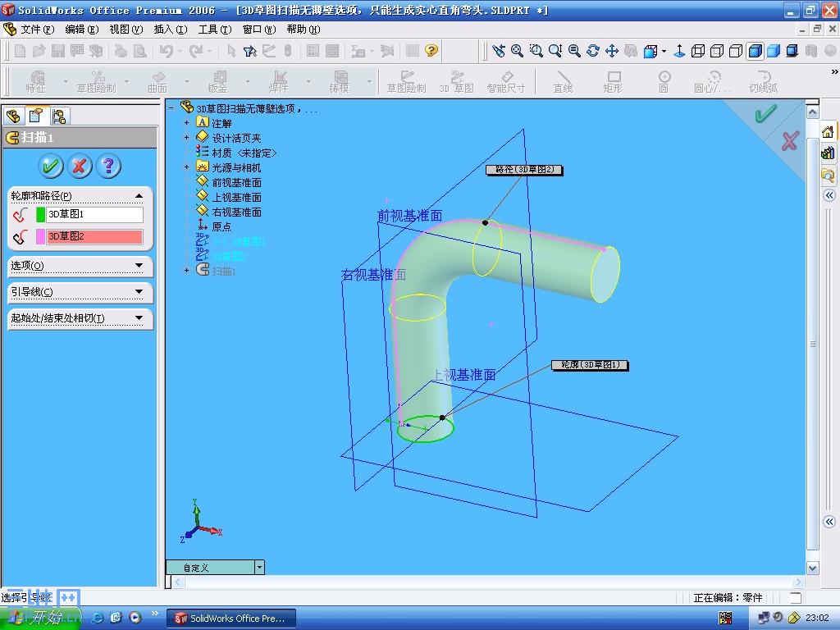
Task: Open the View Orientation cube icon
Action: click(650, 51)
